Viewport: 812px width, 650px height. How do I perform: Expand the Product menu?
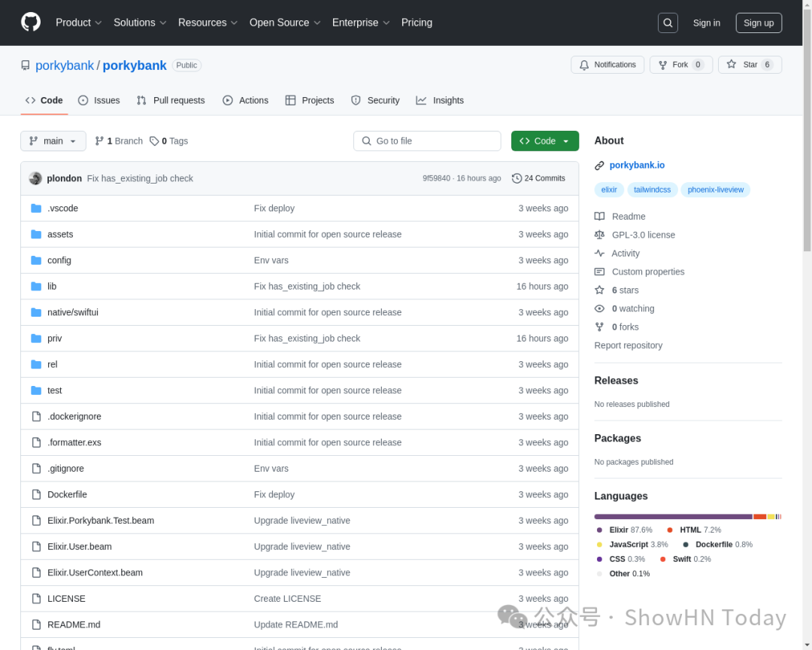tap(78, 23)
